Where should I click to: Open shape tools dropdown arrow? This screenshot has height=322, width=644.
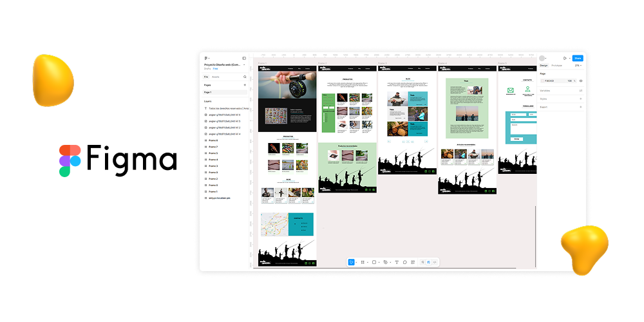coord(379,262)
